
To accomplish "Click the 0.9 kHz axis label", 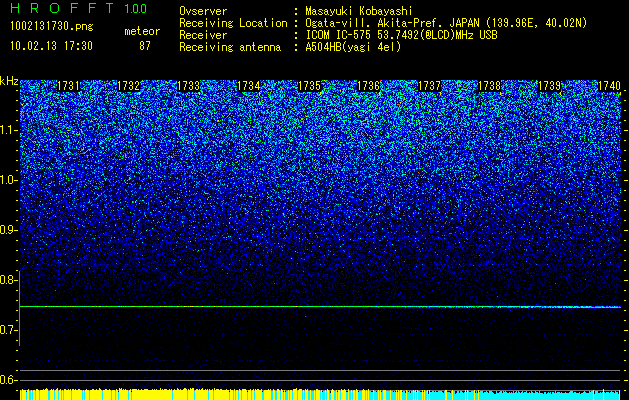I will pyautogui.click(x=9, y=230).
